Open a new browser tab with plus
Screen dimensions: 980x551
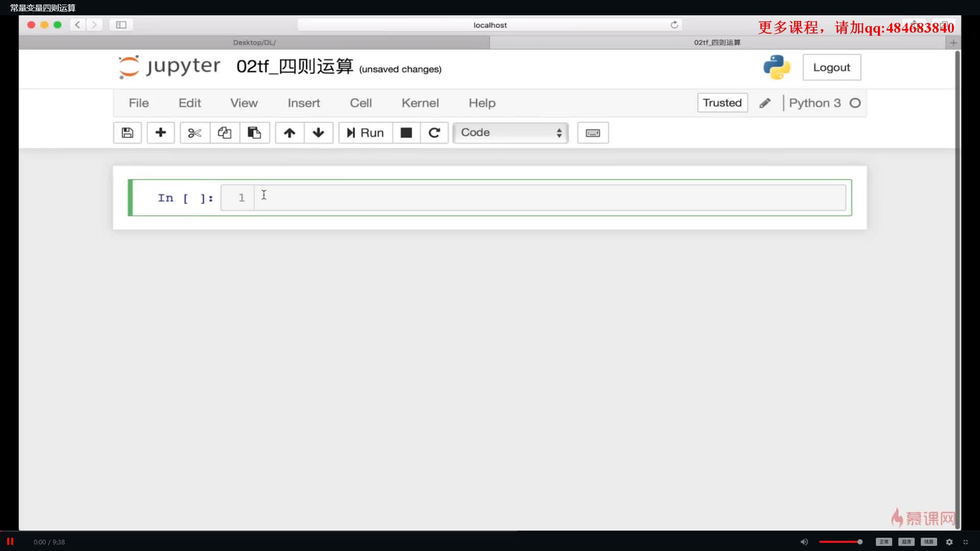(x=953, y=42)
